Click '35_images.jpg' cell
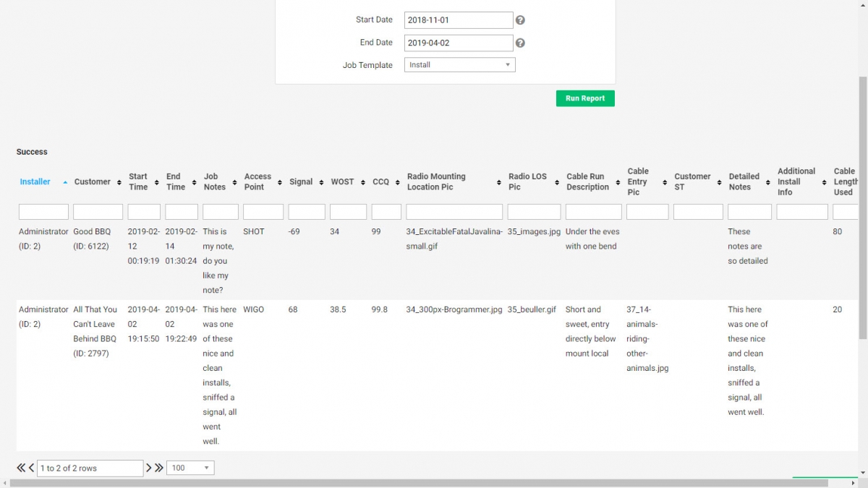The width and height of the screenshot is (868, 488). tap(534, 231)
